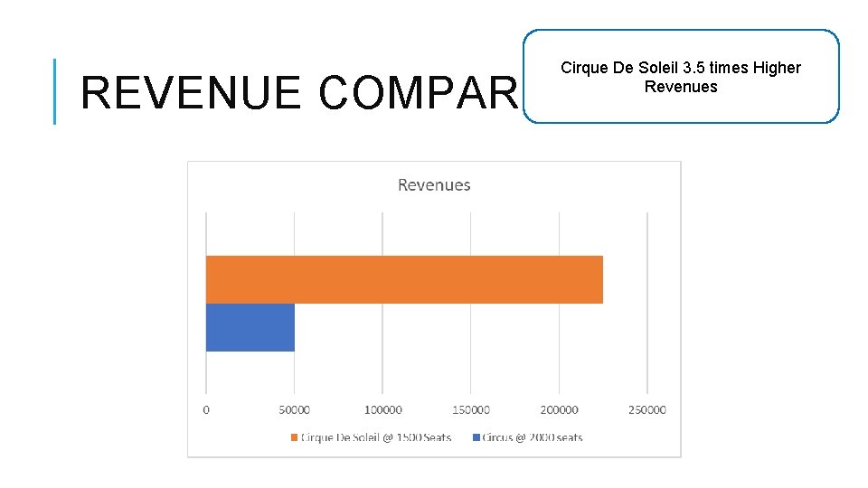Click axis label '150000'
The height and width of the screenshot is (488, 868).
[x=470, y=410]
